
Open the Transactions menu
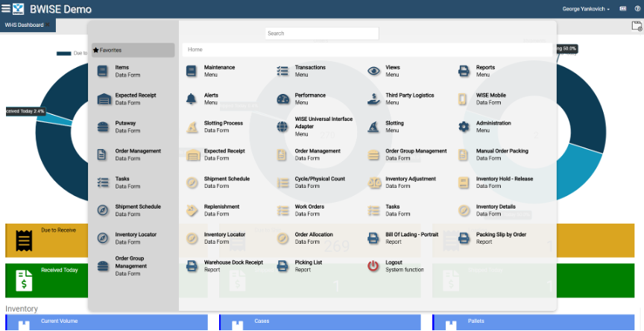(x=301, y=71)
